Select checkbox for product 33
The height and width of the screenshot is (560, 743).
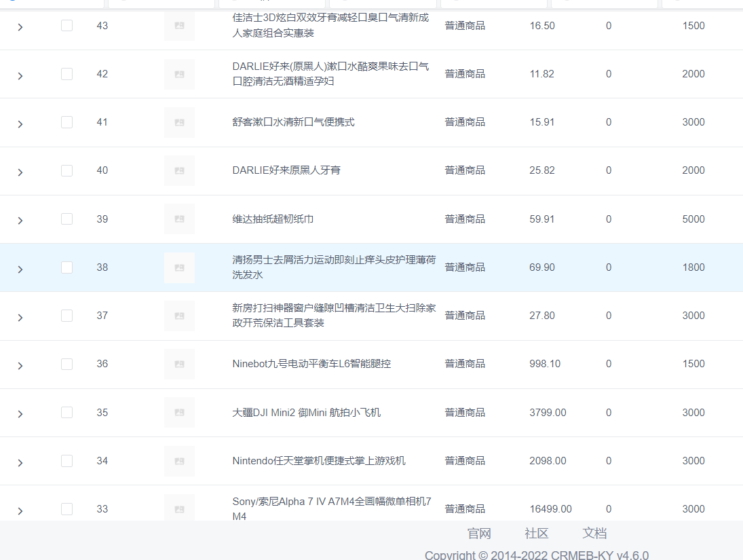[x=66, y=509]
